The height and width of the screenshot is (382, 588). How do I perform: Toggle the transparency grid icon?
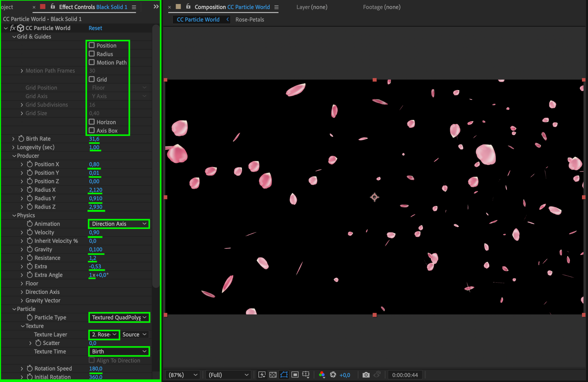pos(273,375)
